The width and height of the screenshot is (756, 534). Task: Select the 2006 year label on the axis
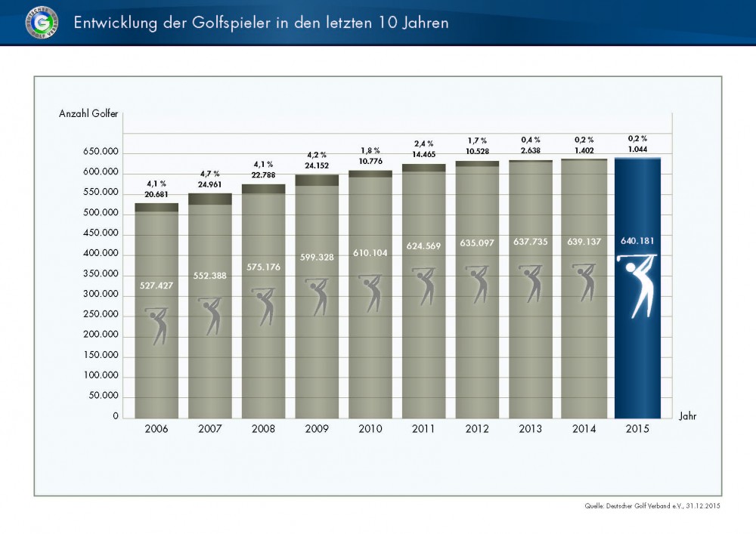pos(156,429)
